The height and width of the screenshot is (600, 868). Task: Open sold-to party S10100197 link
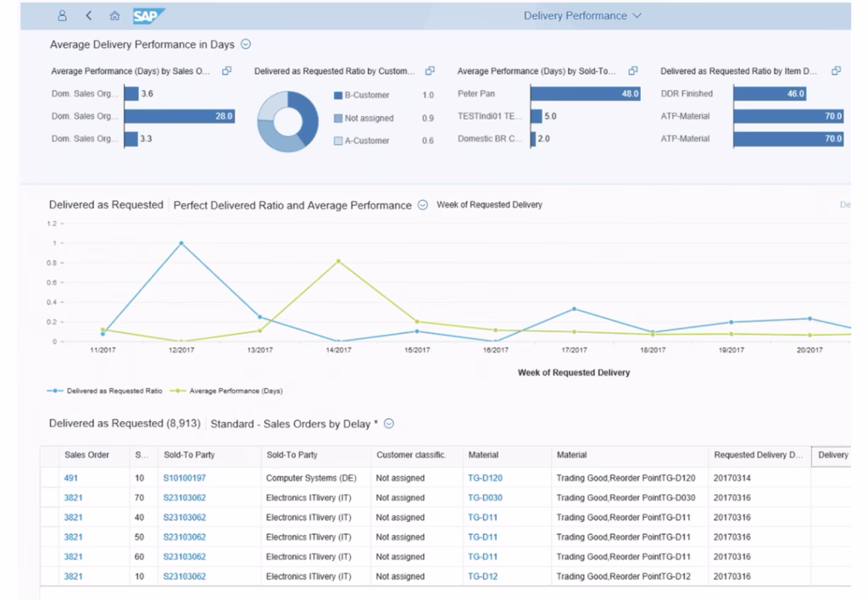[x=184, y=478]
